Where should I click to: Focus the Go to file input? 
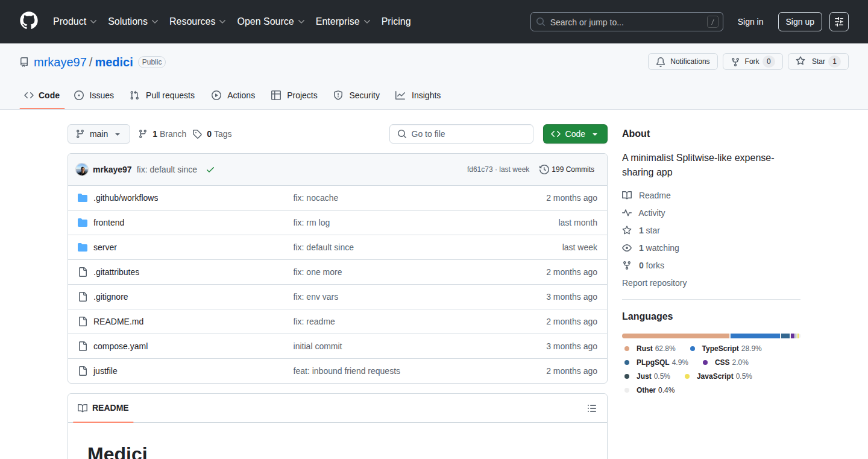tap(461, 134)
